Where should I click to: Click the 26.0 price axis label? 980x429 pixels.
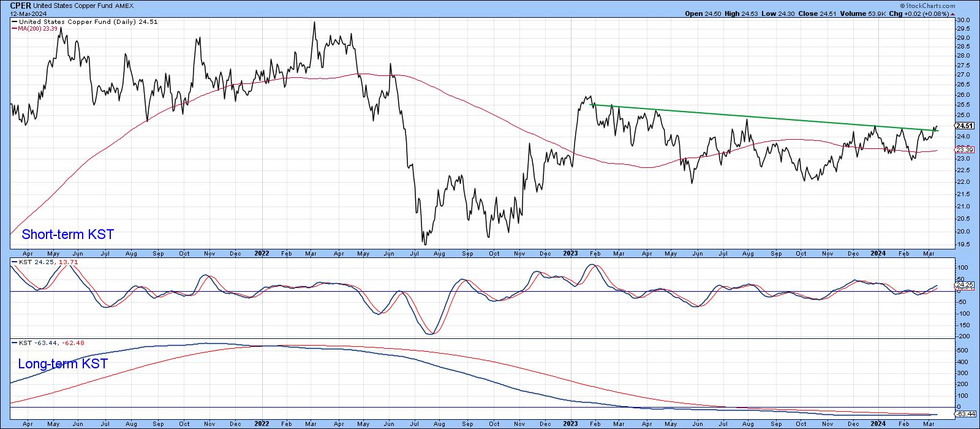(964, 95)
